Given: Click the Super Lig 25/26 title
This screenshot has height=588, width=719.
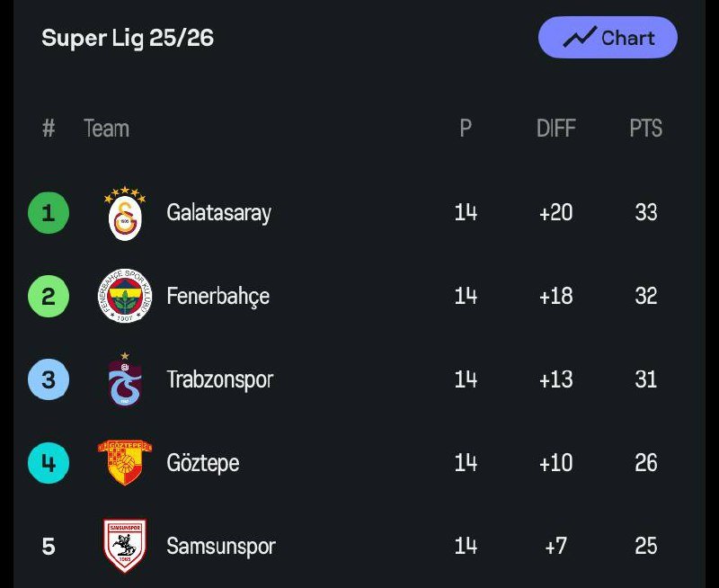Looking at the screenshot, I should [128, 38].
